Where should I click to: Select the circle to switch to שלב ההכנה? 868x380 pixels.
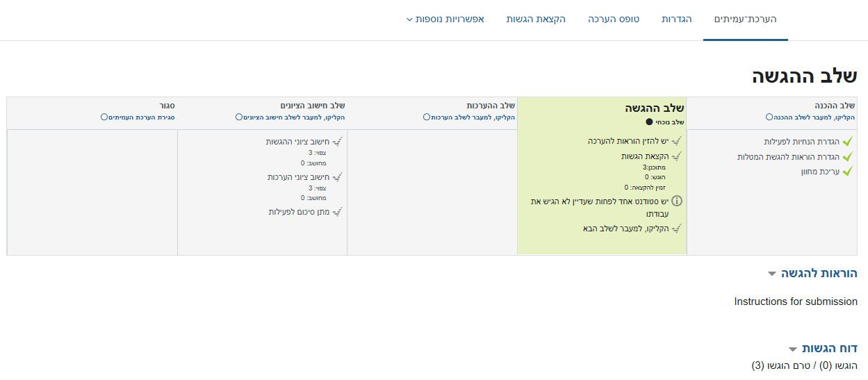point(769,117)
